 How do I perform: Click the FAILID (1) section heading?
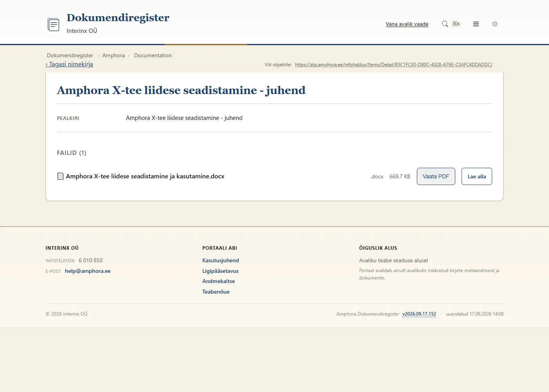tap(72, 153)
